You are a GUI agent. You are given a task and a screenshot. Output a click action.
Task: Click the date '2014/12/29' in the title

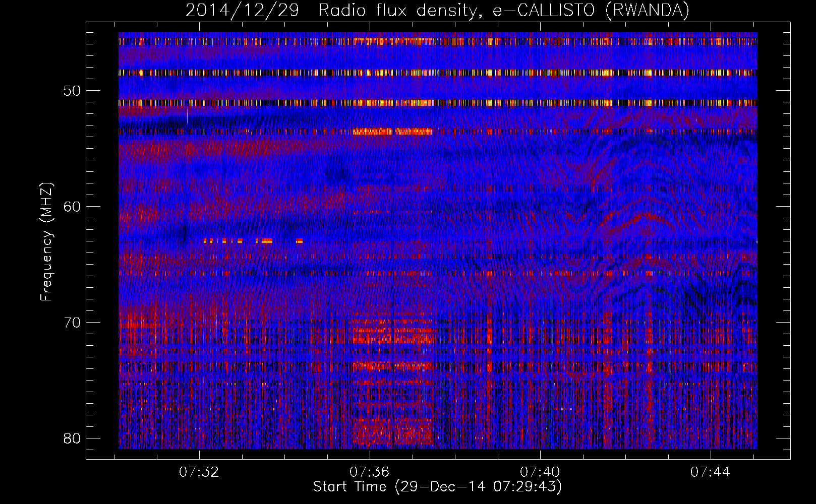tap(243, 11)
